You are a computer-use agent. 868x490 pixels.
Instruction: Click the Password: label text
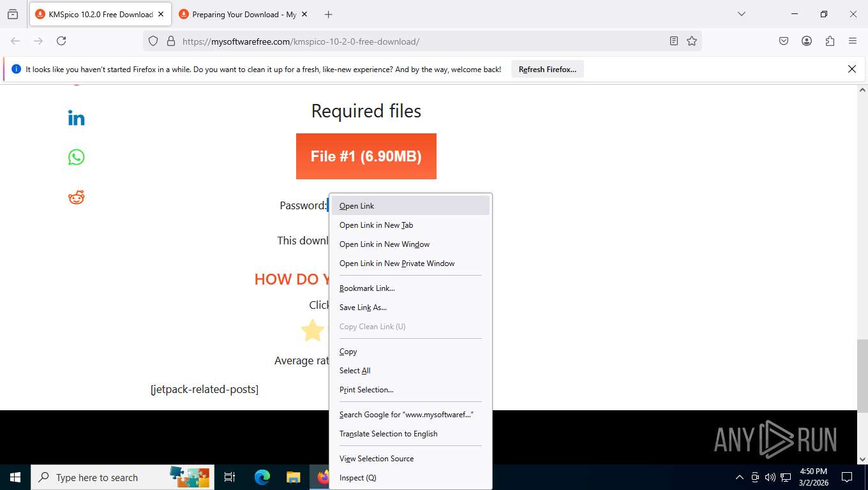tap(303, 205)
